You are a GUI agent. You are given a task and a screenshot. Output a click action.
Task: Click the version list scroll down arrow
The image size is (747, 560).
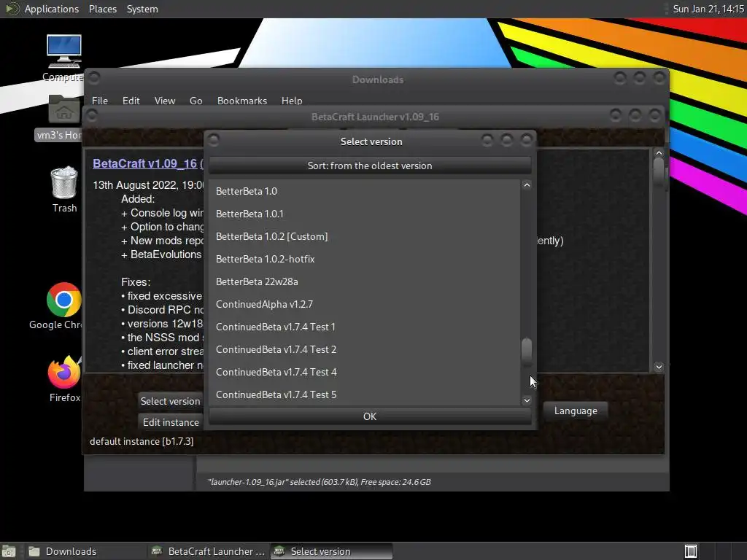(x=527, y=400)
